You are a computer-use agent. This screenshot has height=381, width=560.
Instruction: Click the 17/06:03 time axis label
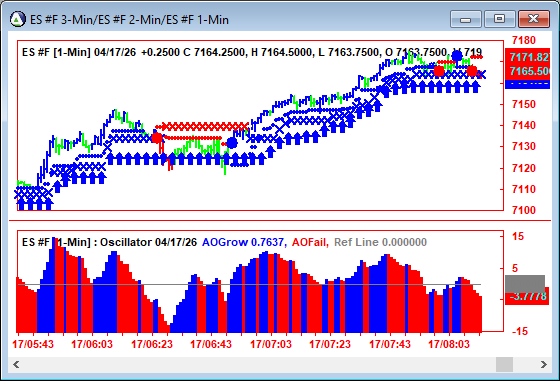pyautogui.click(x=92, y=344)
